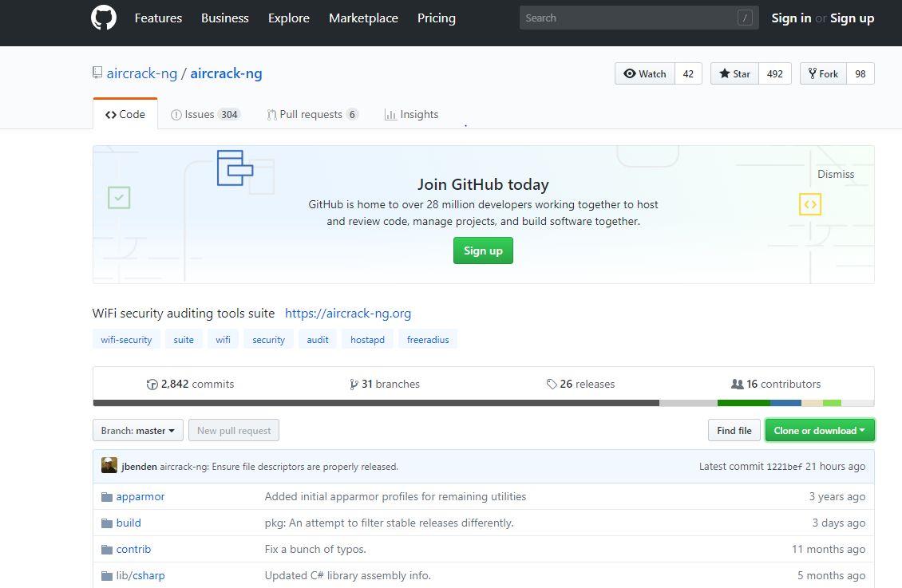
Task: Click the star icon on Star button
Action: click(x=725, y=73)
